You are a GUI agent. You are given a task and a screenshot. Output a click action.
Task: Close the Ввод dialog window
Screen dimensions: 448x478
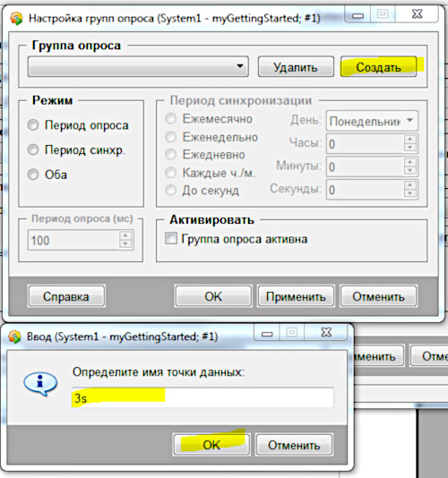tap(326, 332)
